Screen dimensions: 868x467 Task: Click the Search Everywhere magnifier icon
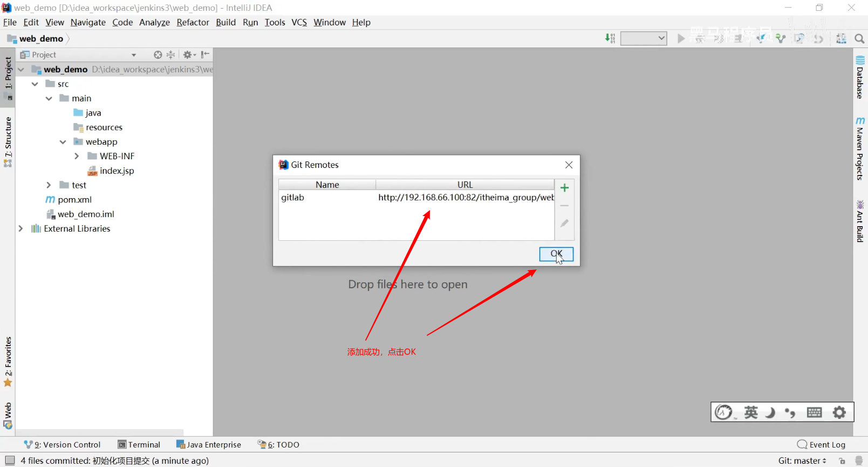tap(860, 38)
